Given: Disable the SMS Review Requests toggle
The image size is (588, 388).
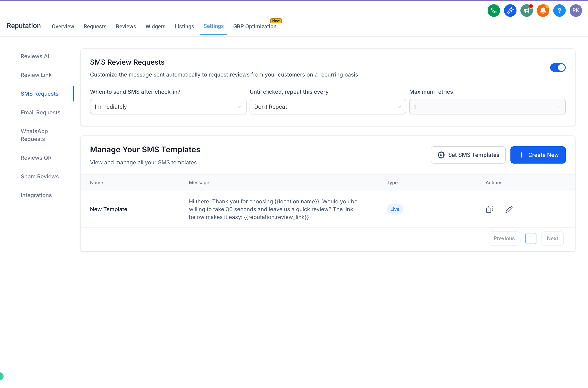Looking at the screenshot, I should point(558,68).
